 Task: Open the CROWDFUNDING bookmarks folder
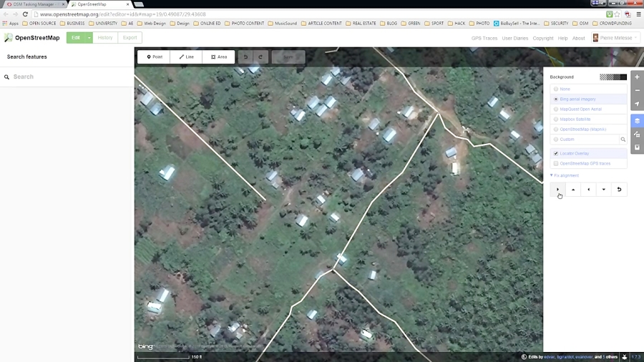coord(612,24)
